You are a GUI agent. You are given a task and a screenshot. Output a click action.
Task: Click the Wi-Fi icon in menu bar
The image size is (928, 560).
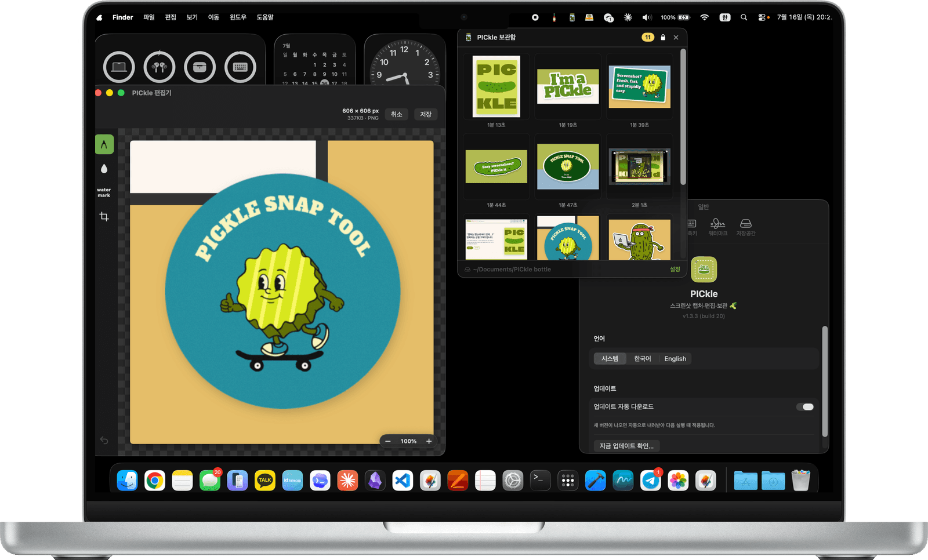[705, 17]
